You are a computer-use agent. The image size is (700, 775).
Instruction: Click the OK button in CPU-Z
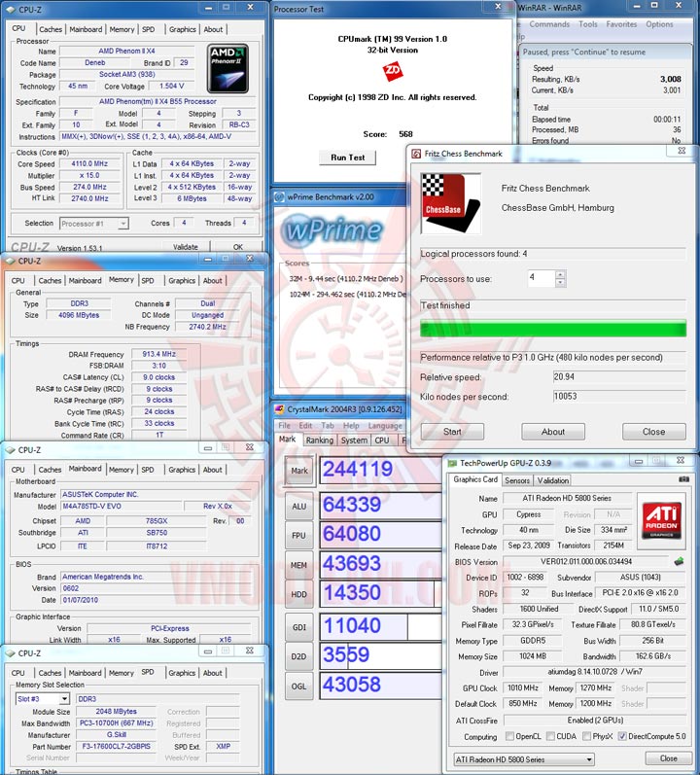tap(237, 247)
